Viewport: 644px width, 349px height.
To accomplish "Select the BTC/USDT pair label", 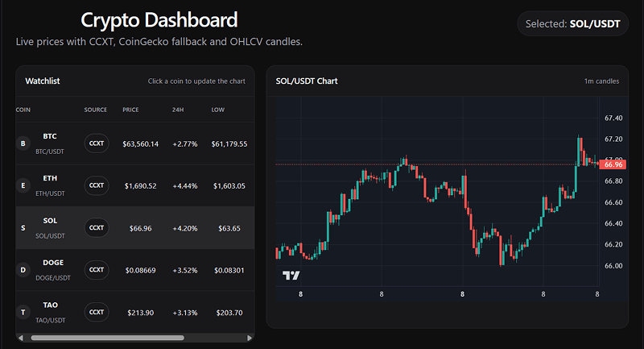I will 50,152.
